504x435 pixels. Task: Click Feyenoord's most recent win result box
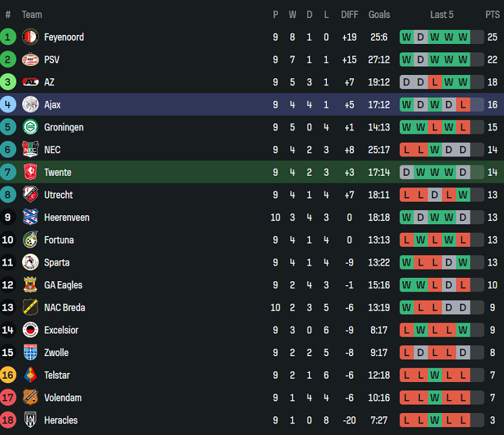coord(463,37)
